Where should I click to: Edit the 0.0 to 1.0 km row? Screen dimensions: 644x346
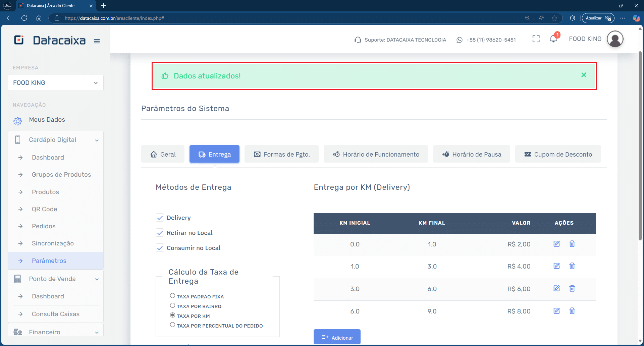click(556, 244)
